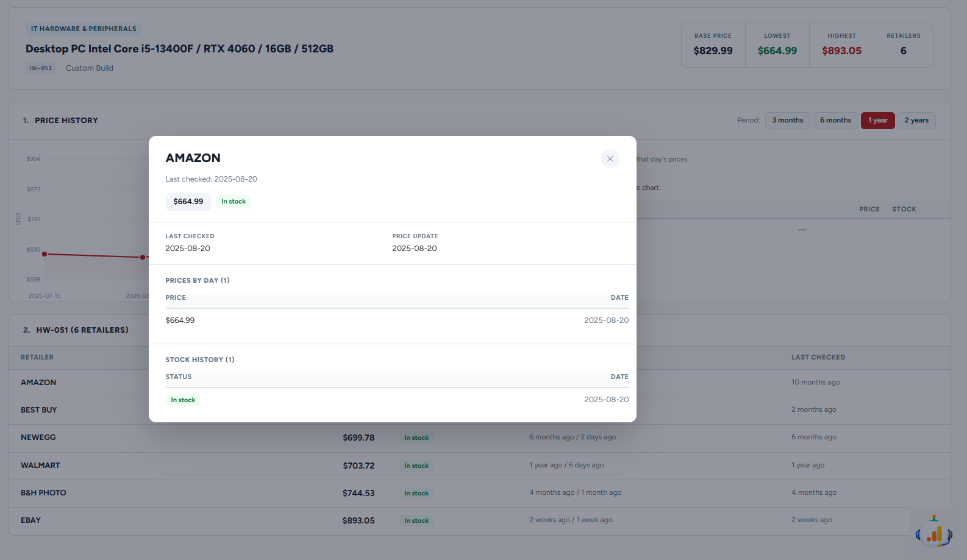
Task: Click the HW-051 product code badge
Action: 41,68
